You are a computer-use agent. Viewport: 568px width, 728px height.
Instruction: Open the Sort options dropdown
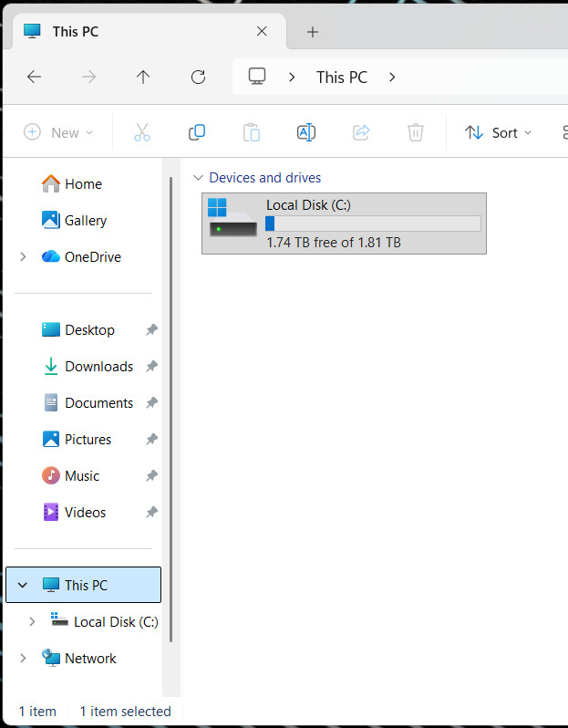499,133
